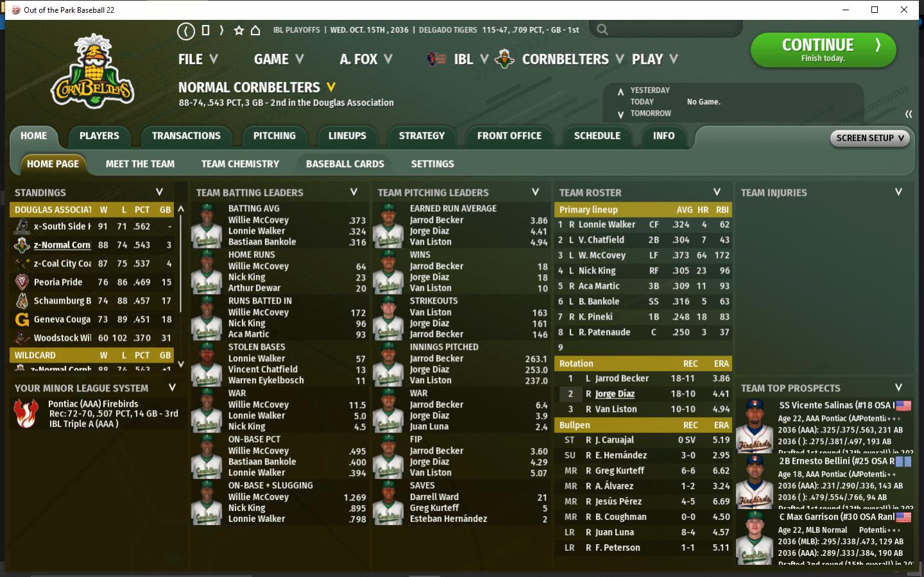This screenshot has height=577, width=924.
Task: Switch to the PITCHING tab
Action: [x=274, y=136]
